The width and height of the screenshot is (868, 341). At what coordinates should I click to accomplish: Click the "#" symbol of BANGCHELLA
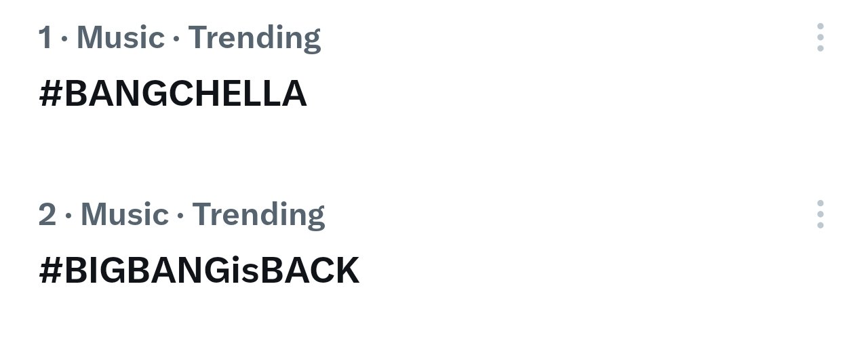(x=51, y=94)
